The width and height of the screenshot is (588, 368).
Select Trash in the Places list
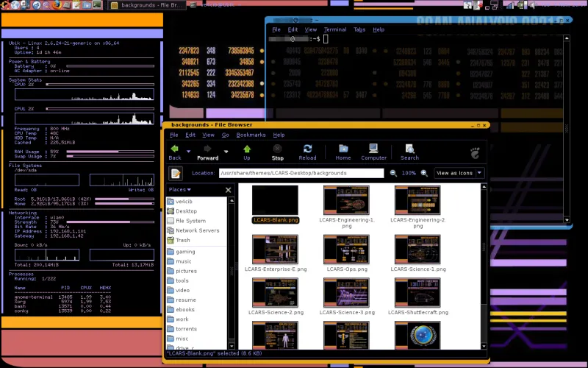point(183,240)
